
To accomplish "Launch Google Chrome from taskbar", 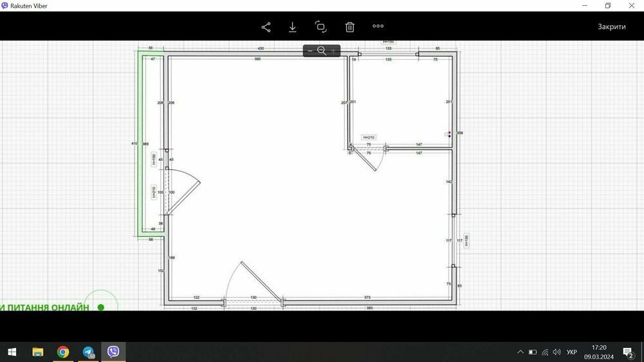I will (63, 352).
